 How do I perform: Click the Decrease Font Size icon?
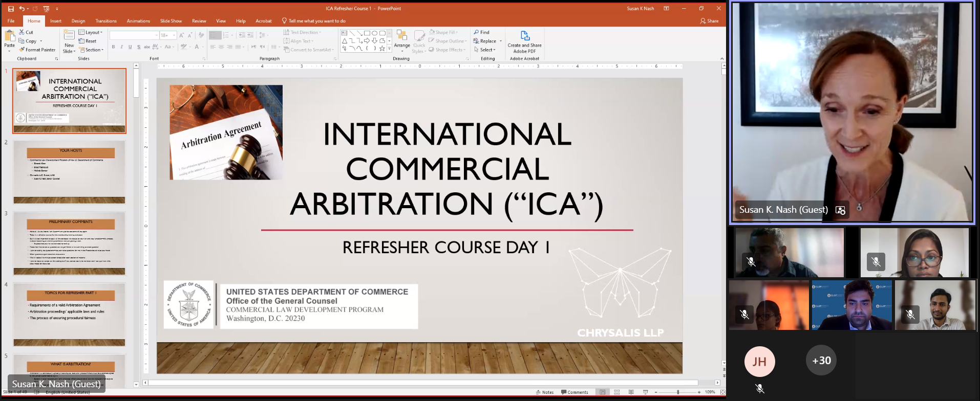coord(190,35)
